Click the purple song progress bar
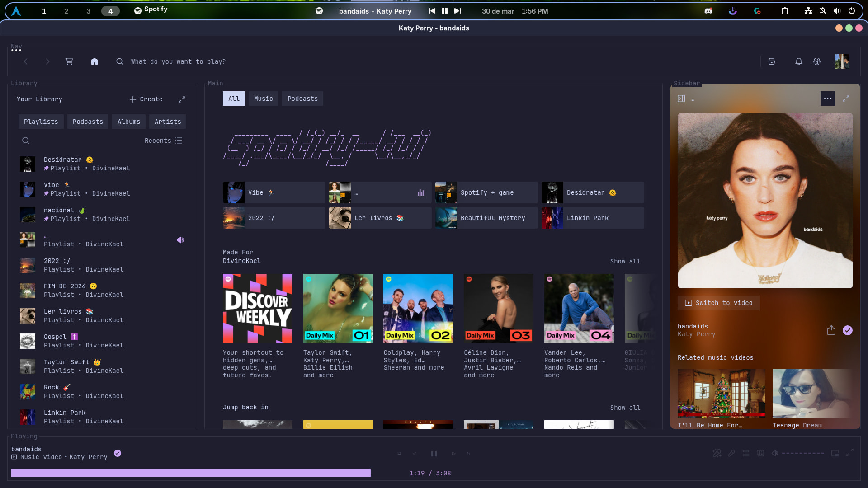Viewport: 868px width, 488px height. [x=190, y=473]
